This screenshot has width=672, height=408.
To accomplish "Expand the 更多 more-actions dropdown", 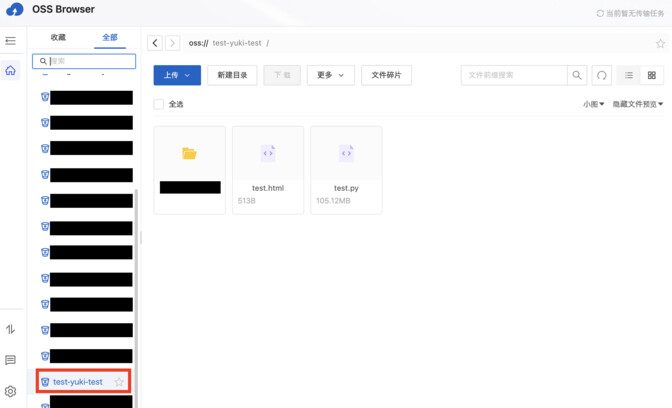I will coord(330,75).
